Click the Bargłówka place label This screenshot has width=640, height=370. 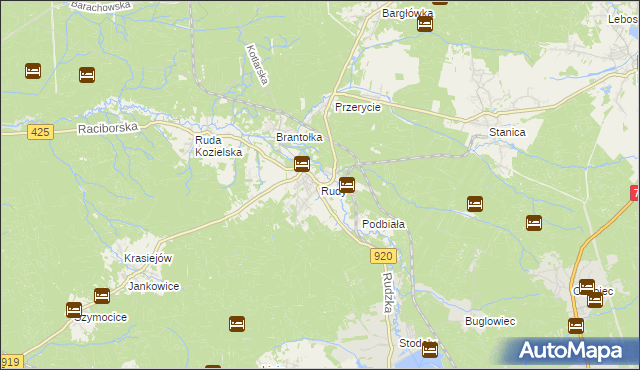tap(407, 13)
